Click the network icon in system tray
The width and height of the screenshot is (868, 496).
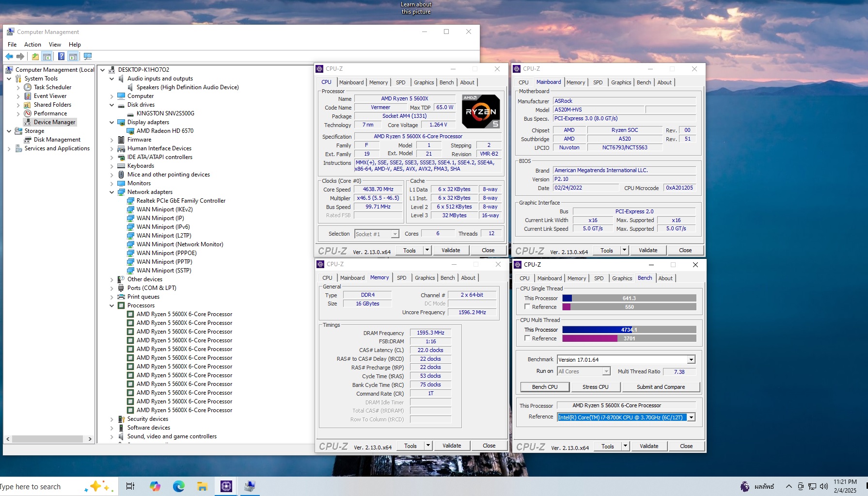(812, 486)
